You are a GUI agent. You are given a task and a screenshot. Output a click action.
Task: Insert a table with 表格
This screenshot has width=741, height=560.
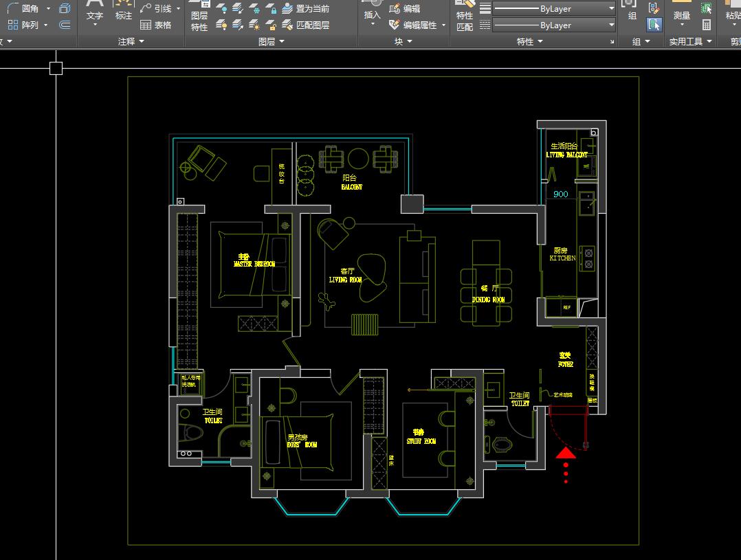pos(155,25)
